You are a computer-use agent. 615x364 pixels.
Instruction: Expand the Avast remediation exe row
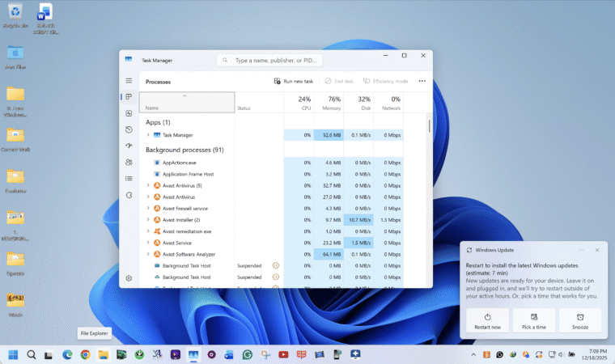coord(148,231)
